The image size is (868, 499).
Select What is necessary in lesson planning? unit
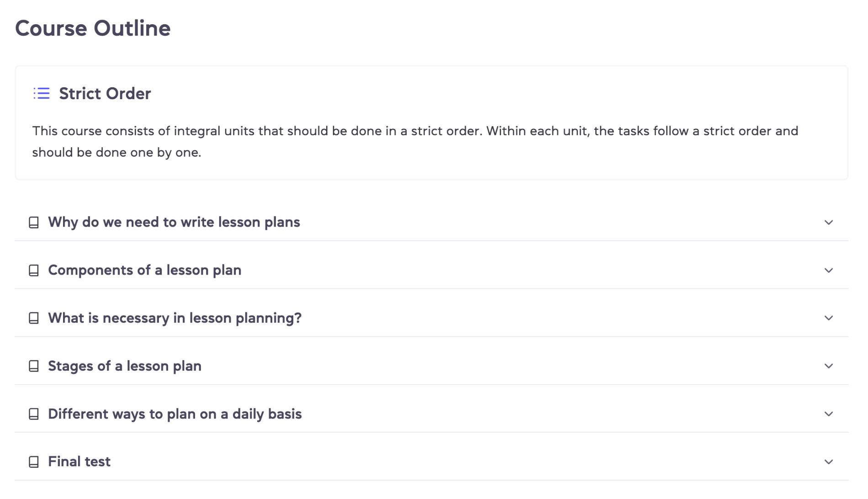175,318
